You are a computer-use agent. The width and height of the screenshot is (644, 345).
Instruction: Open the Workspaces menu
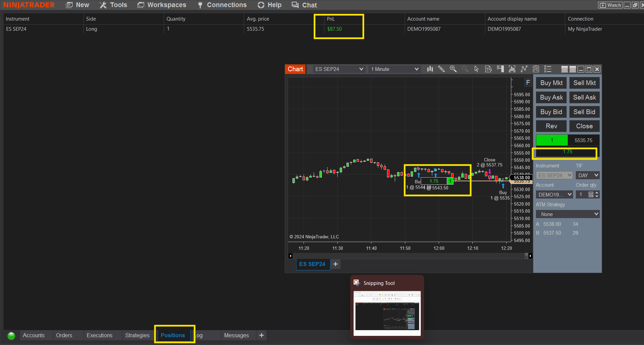point(162,5)
